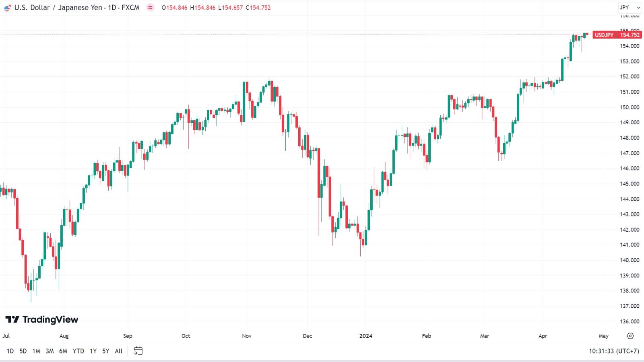Click the 147.000 price axis label
Viewport: 644px width, 362px height.
point(630,153)
